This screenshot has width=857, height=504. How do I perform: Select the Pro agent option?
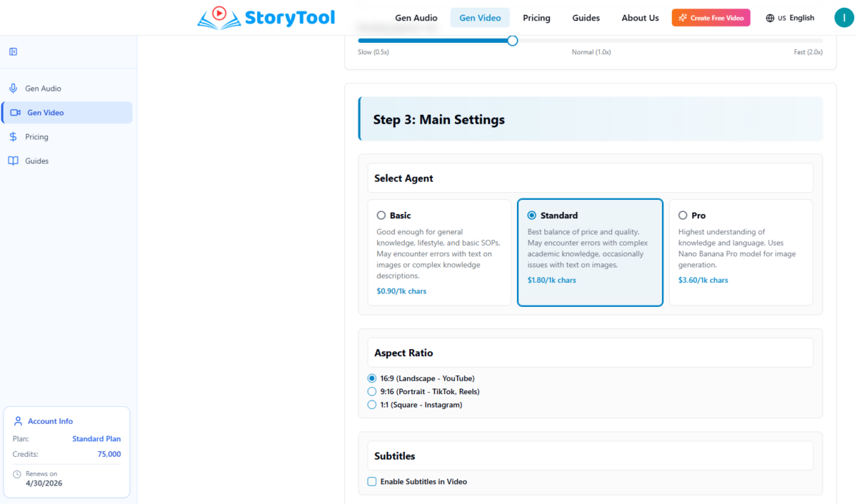point(683,216)
